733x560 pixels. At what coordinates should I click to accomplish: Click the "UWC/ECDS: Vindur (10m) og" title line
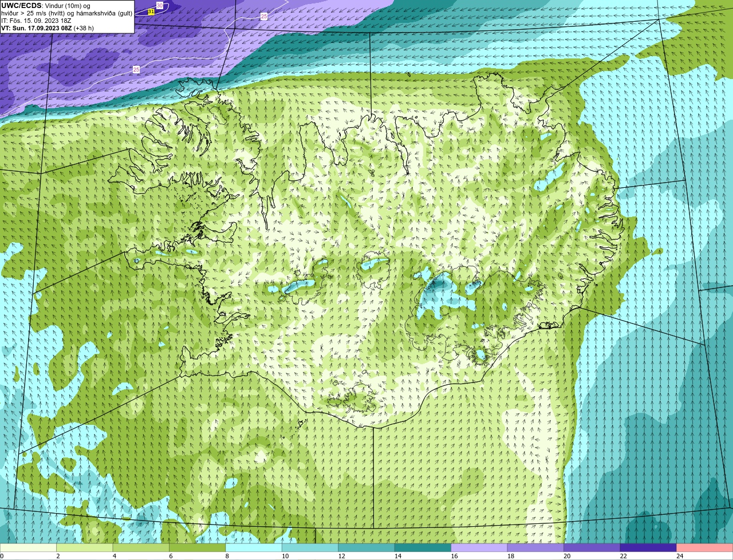point(46,6)
